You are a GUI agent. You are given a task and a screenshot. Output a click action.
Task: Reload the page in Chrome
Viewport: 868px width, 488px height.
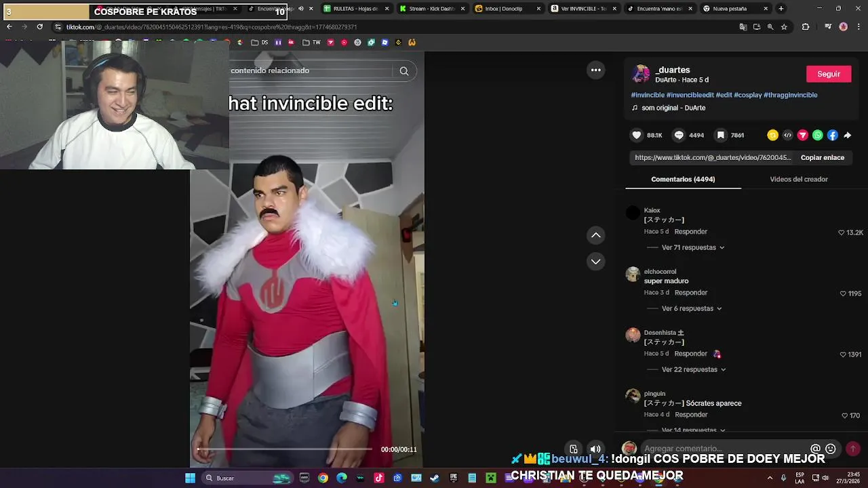click(39, 26)
